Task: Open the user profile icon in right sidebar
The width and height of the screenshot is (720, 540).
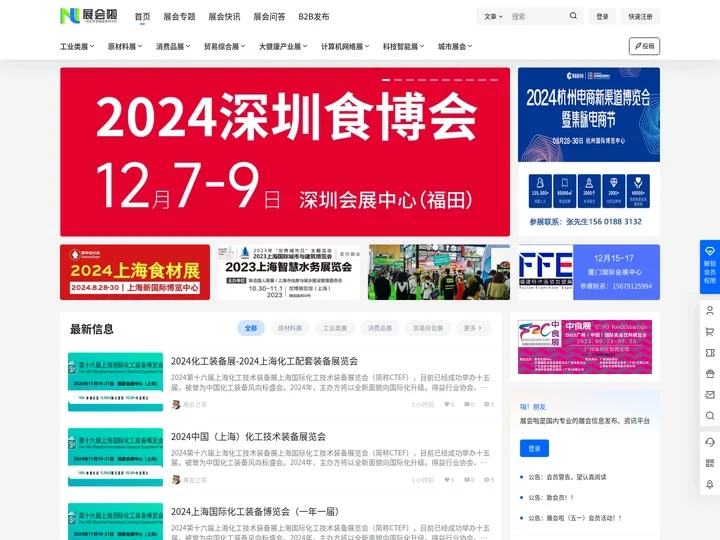Action: click(710, 311)
